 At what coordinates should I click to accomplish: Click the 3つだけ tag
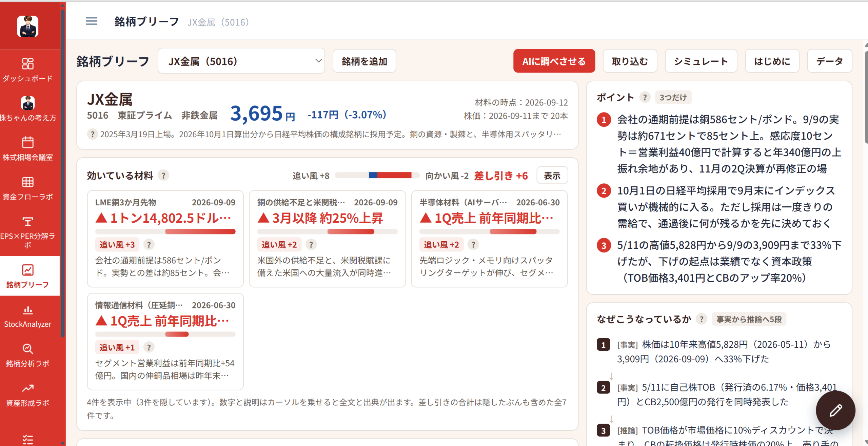coord(673,98)
